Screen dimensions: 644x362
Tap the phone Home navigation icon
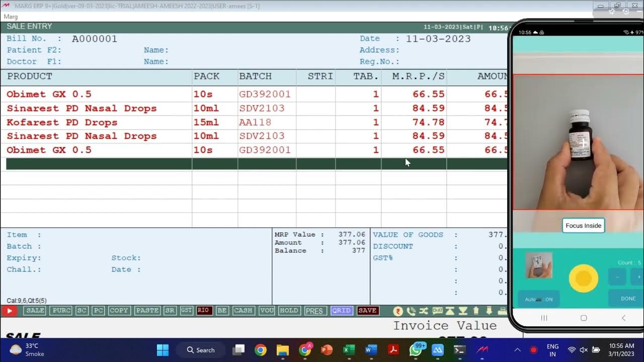tap(584, 318)
